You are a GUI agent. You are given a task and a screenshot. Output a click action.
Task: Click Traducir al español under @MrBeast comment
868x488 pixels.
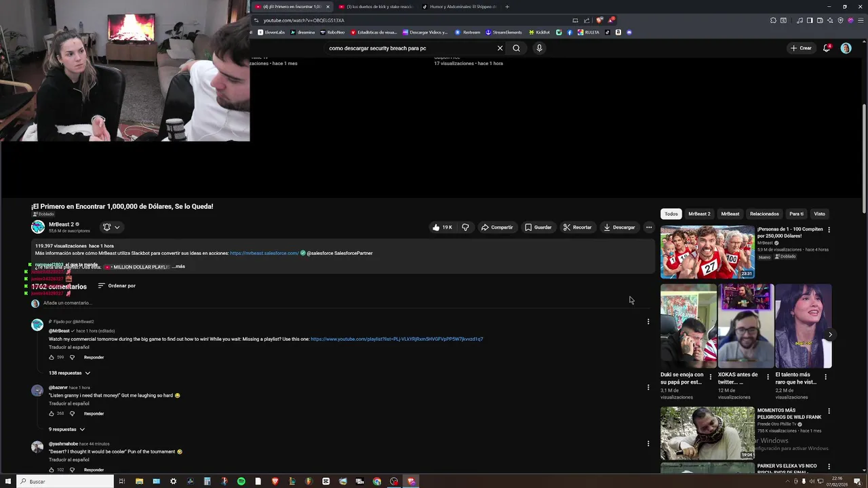68,347
